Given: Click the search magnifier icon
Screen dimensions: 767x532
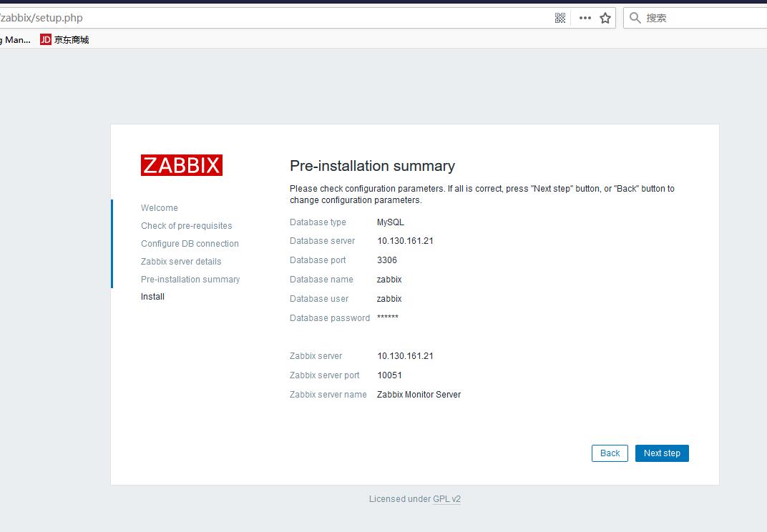Looking at the screenshot, I should [635, 18].
